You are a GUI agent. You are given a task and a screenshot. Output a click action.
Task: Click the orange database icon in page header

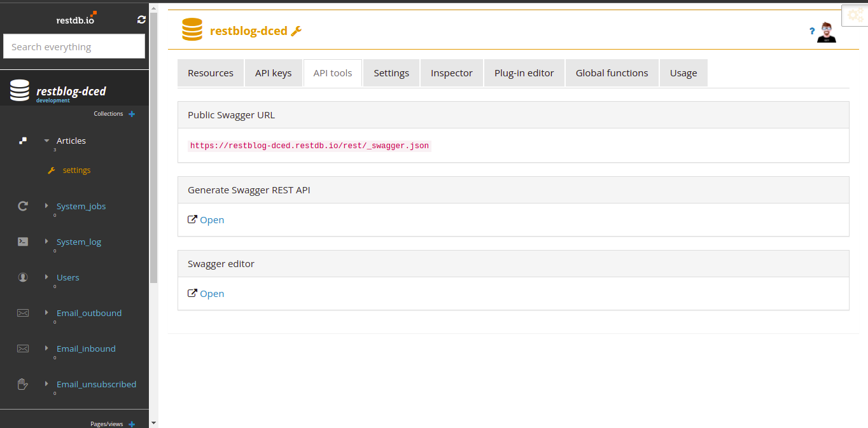[x=192, y=30]
